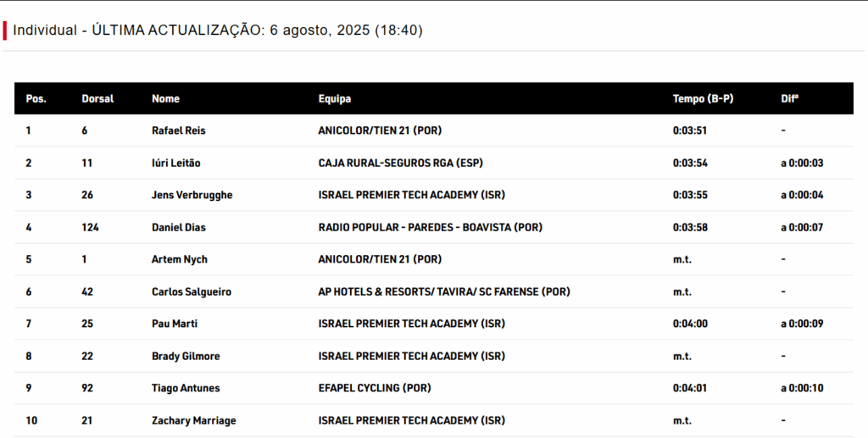868x438 pixels.
Task: Select rider Carlos Salgueiro
Action: pyautogui.click(x=191, y=291)
